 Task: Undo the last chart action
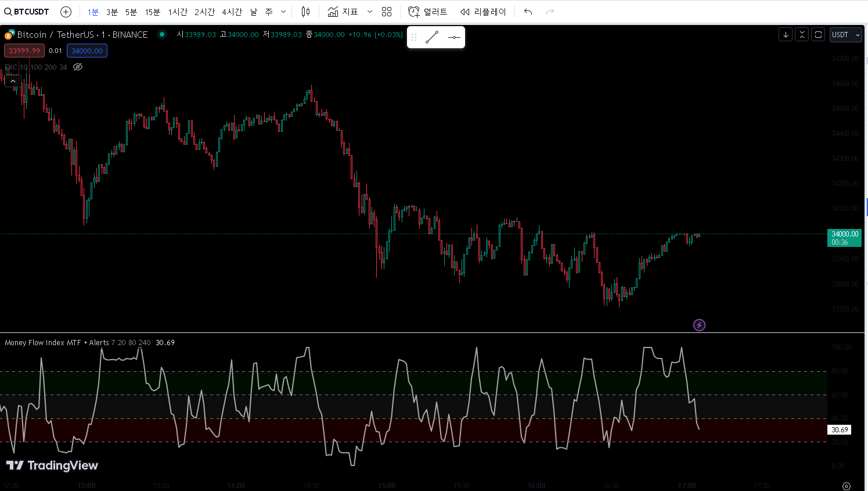[x=528, y=12]
